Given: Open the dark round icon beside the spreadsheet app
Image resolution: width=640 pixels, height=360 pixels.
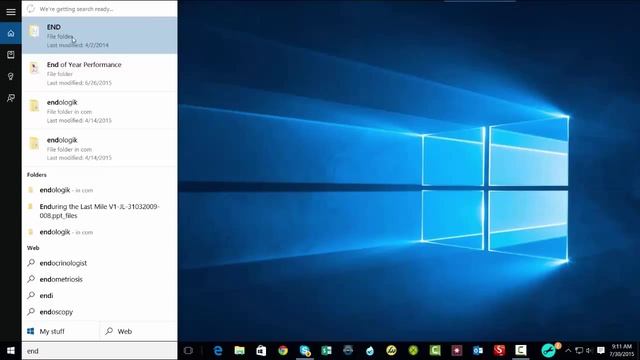Looking at the screenshot, I should click(x=348, y=351).
